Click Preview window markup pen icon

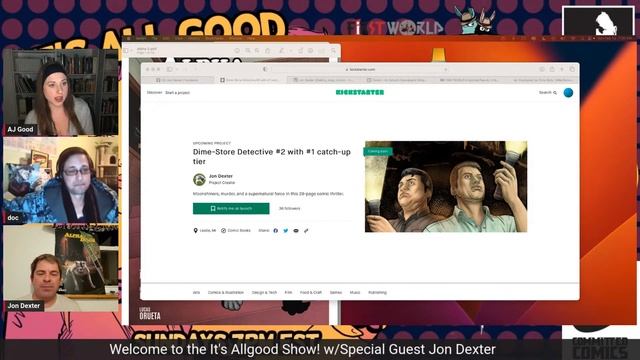282,51
